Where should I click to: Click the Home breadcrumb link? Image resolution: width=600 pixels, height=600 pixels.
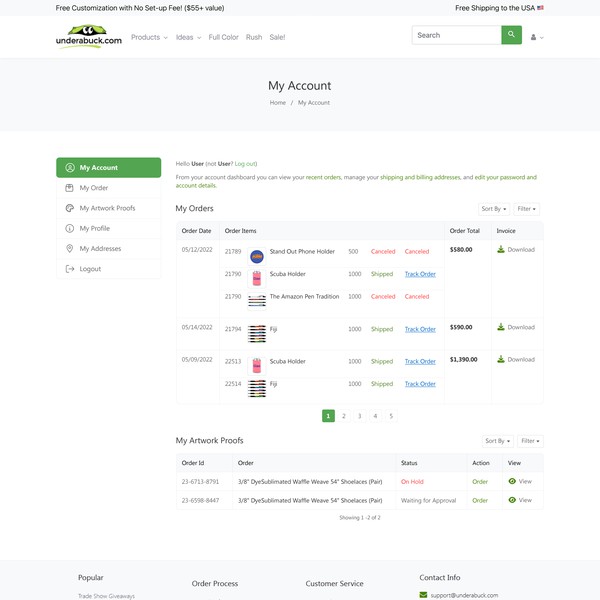(277, 103)
